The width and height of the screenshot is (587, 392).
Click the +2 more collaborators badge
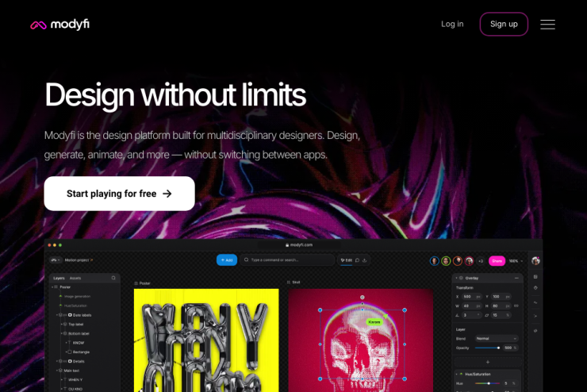(x=481, y=261)
